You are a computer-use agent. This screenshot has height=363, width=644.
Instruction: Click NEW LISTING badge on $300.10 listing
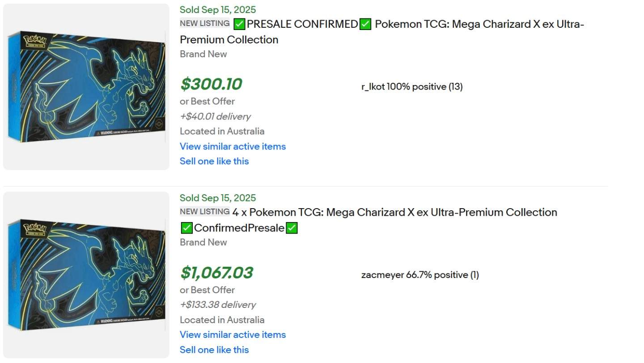point(205,23)
